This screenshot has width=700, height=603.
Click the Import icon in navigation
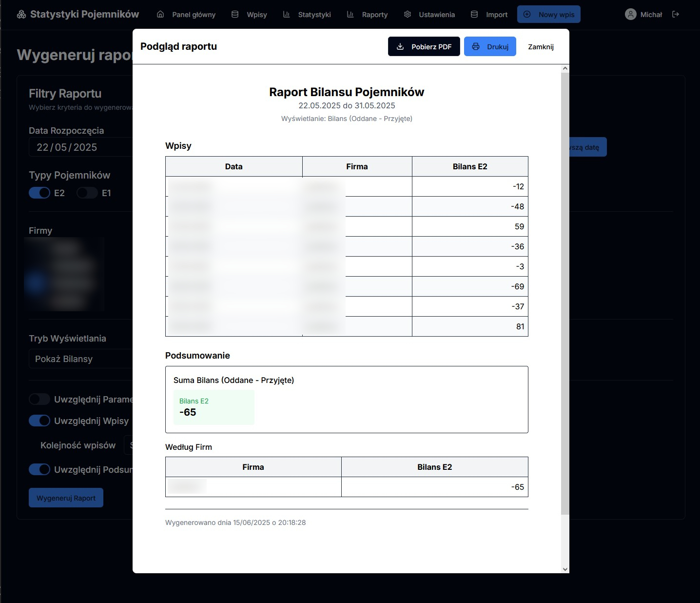(473, 14)
